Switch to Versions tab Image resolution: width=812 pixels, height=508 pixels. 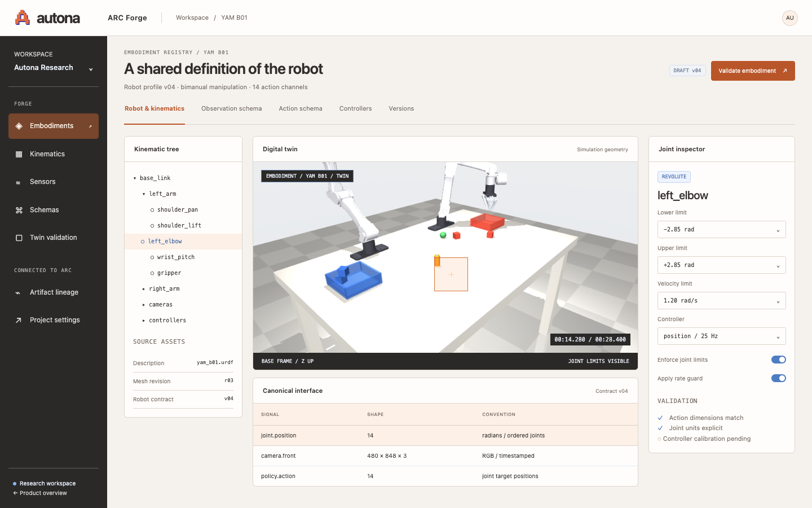401,108
